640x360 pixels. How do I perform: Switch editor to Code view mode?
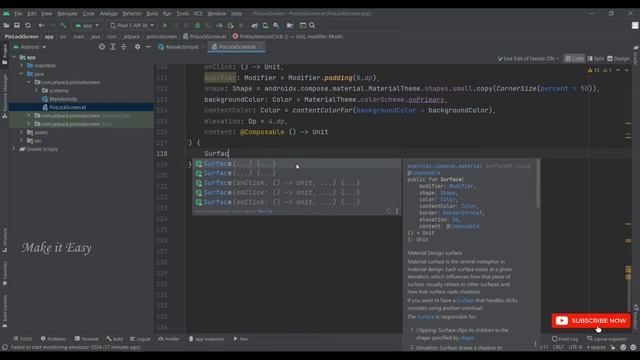[574, 59]
